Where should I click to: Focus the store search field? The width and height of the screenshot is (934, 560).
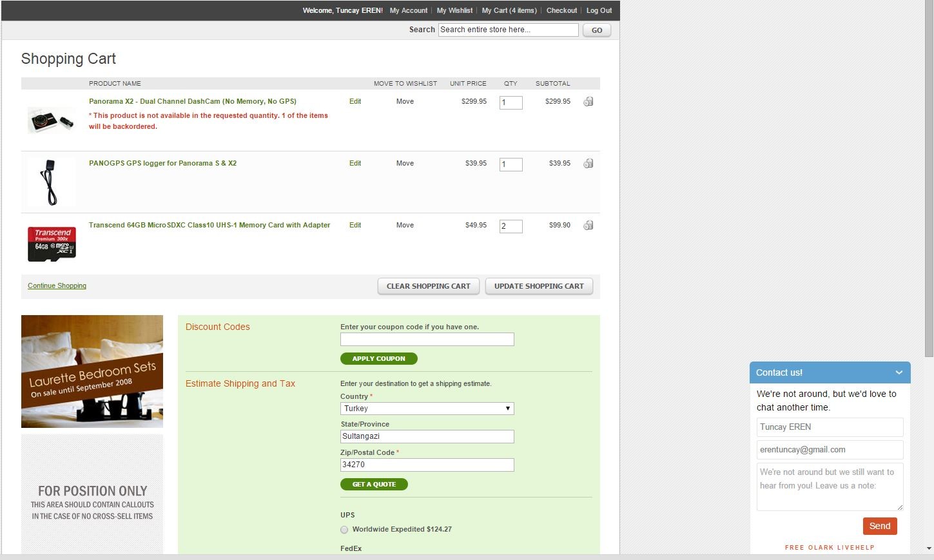tap(509, 30)
